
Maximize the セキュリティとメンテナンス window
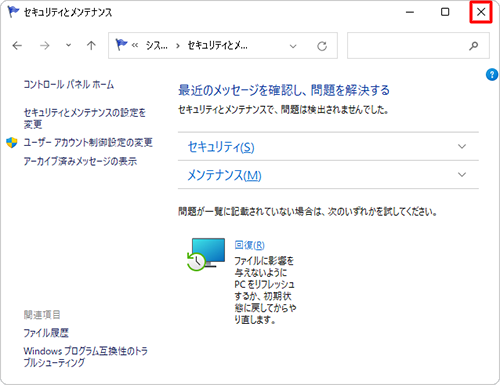445,12
